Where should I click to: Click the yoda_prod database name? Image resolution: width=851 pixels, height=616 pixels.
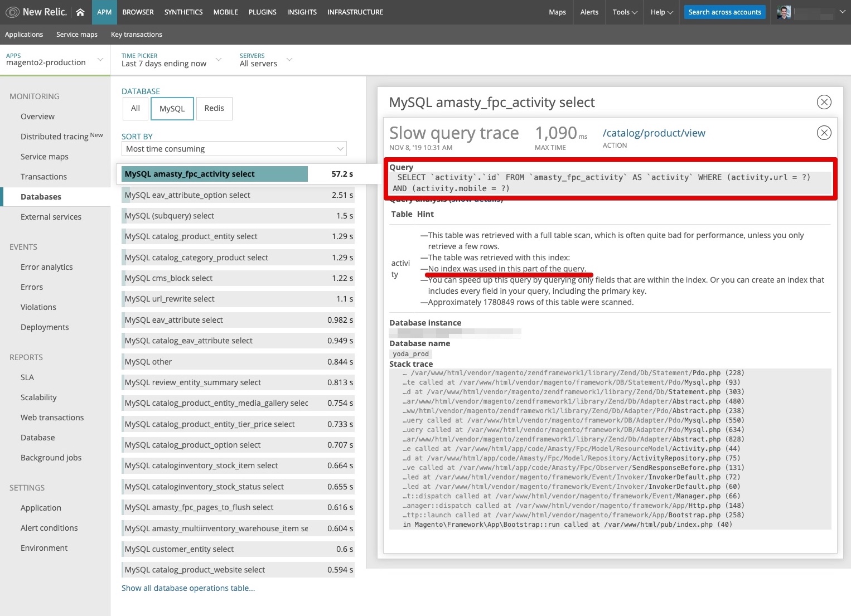pyautogui.click(x=410, y=354)
